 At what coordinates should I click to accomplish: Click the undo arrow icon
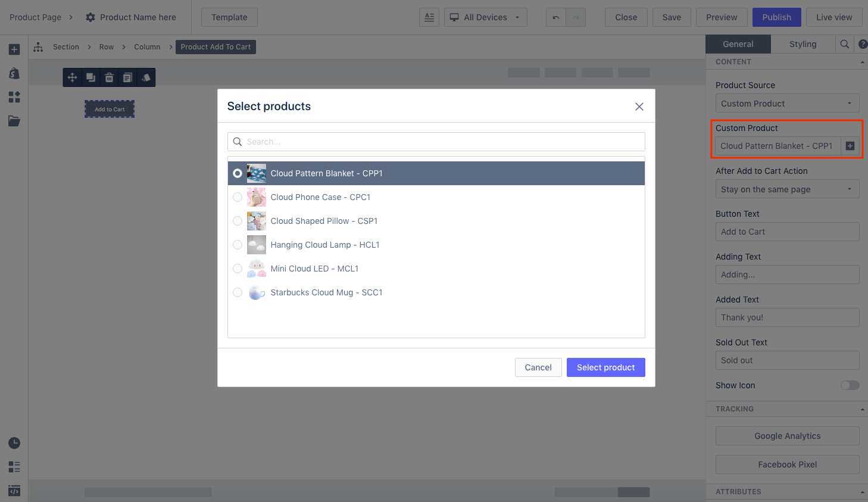tap(556, 17)
